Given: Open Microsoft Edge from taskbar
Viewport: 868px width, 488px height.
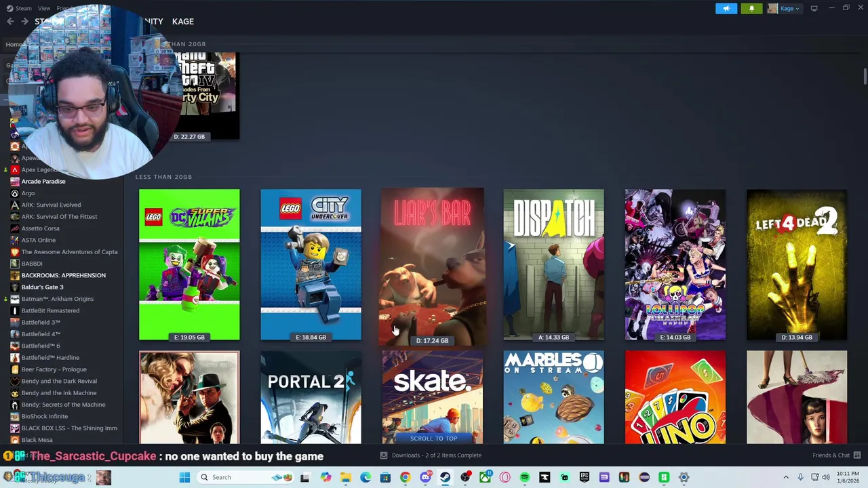Looking at the screenshot, I should pos(366,477).
